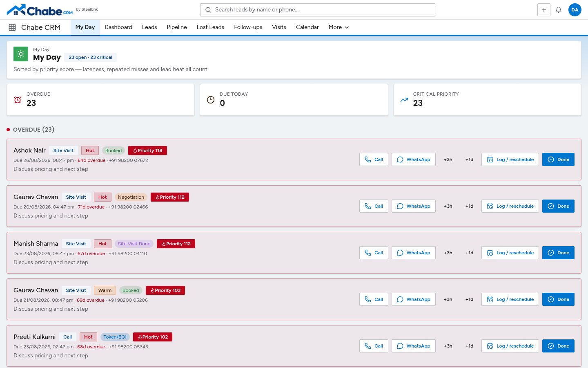Open the Leads tab
The width and height of the screenshot is (588, 368).
coord(149,27)
